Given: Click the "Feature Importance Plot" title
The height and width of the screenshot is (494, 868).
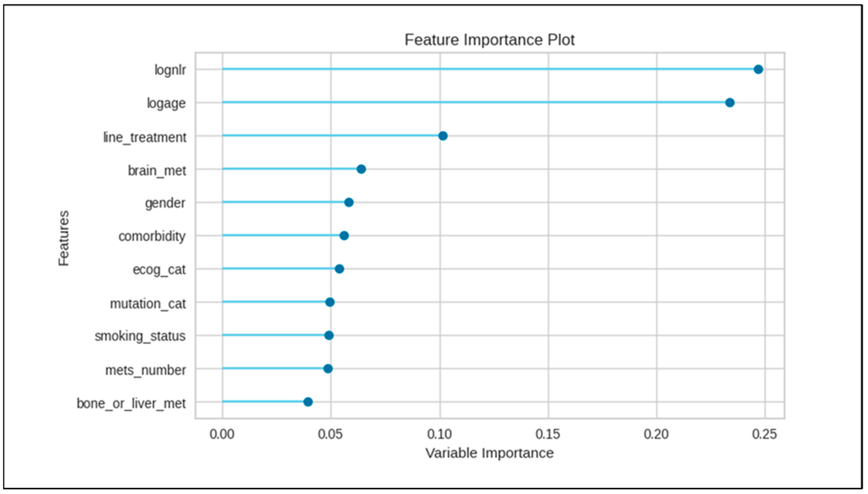Looking at the screenshot, I should point(489,40).
